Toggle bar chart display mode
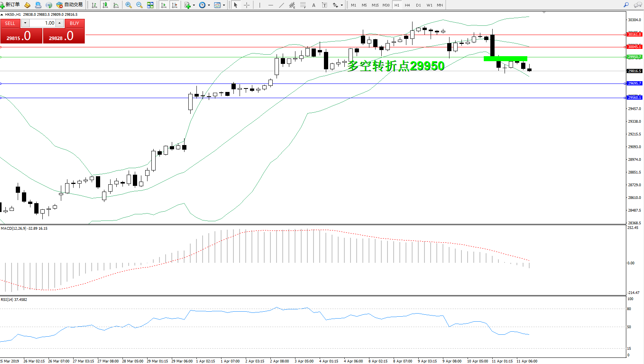The image size is (644, 364). 94,5
